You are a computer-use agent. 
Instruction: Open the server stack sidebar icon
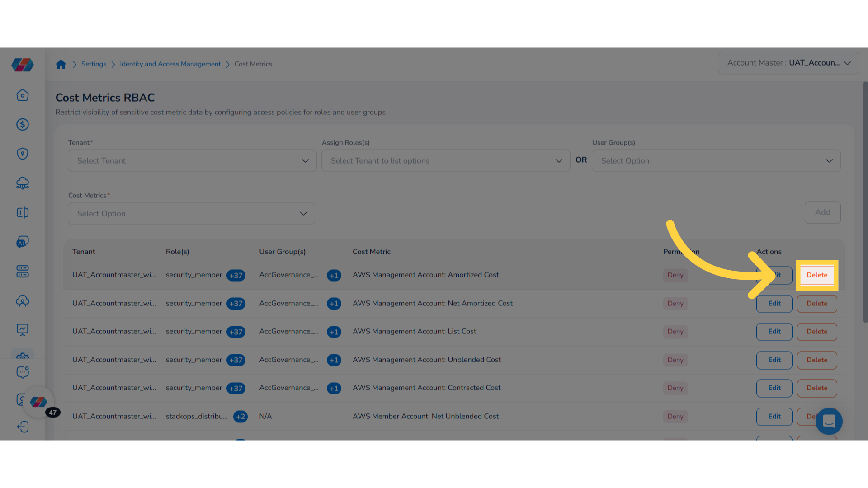click(x=23, y=272)
